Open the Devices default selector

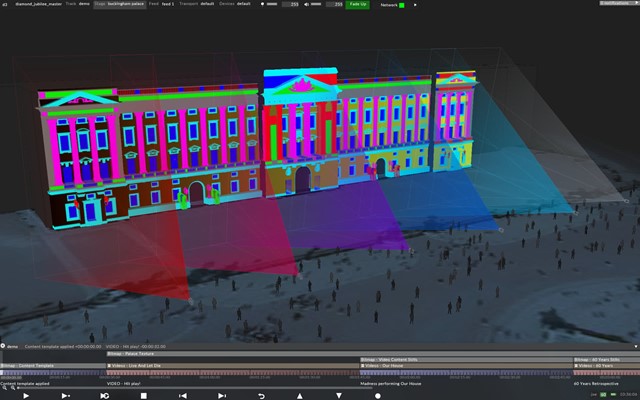(x=235, y=4)
